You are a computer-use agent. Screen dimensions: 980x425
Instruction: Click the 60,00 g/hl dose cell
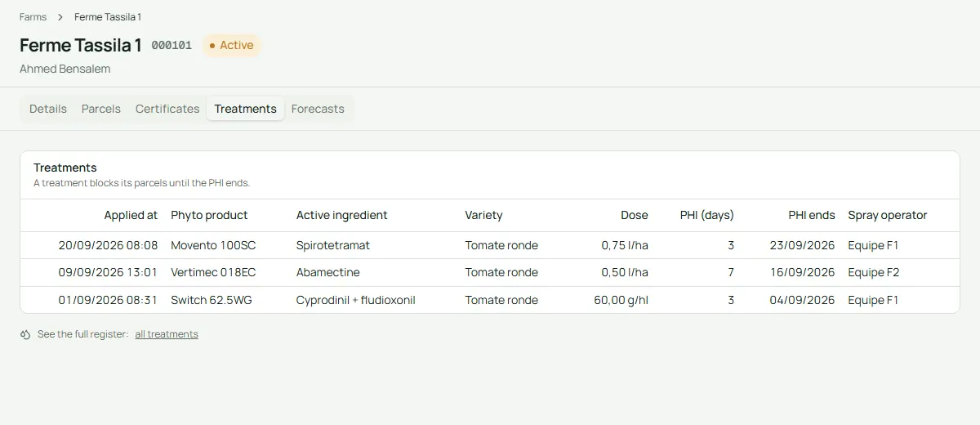point(621,300)
